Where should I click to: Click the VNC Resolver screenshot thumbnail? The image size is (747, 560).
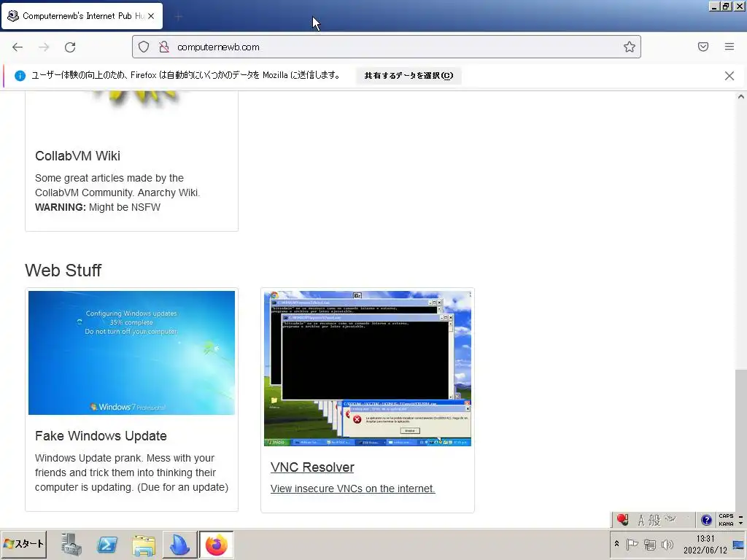(368, 368)
